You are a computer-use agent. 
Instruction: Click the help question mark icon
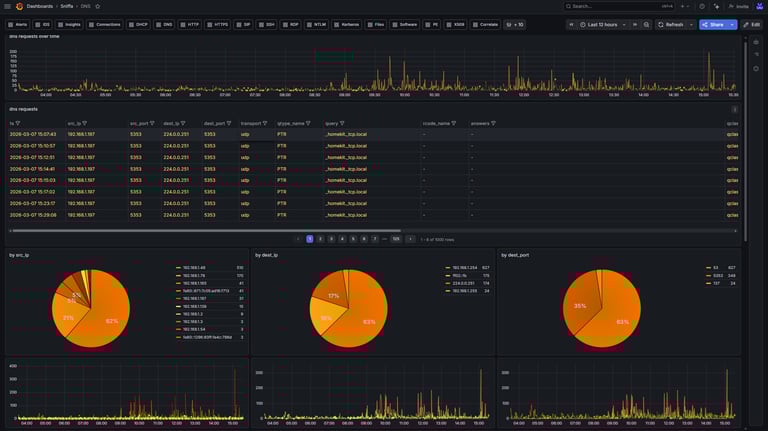click(x=702, y=6)
